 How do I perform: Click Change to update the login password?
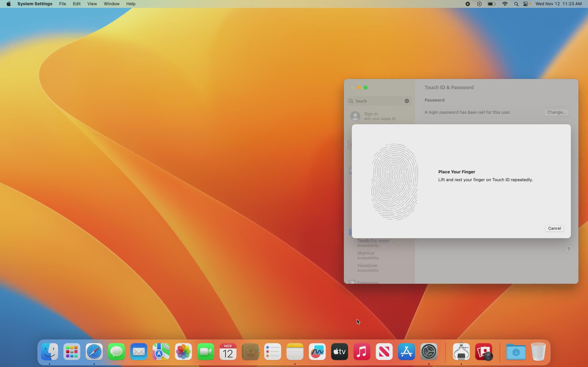[556, 112]
